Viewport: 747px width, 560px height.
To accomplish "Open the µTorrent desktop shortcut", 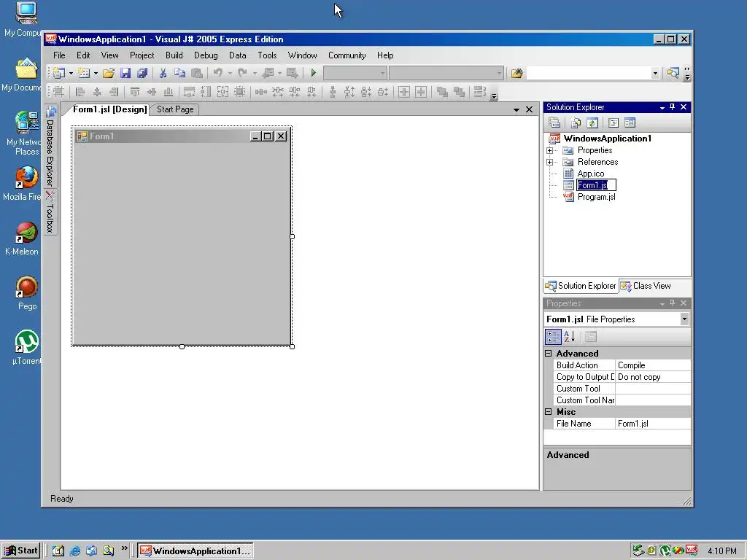I will 26,347.
